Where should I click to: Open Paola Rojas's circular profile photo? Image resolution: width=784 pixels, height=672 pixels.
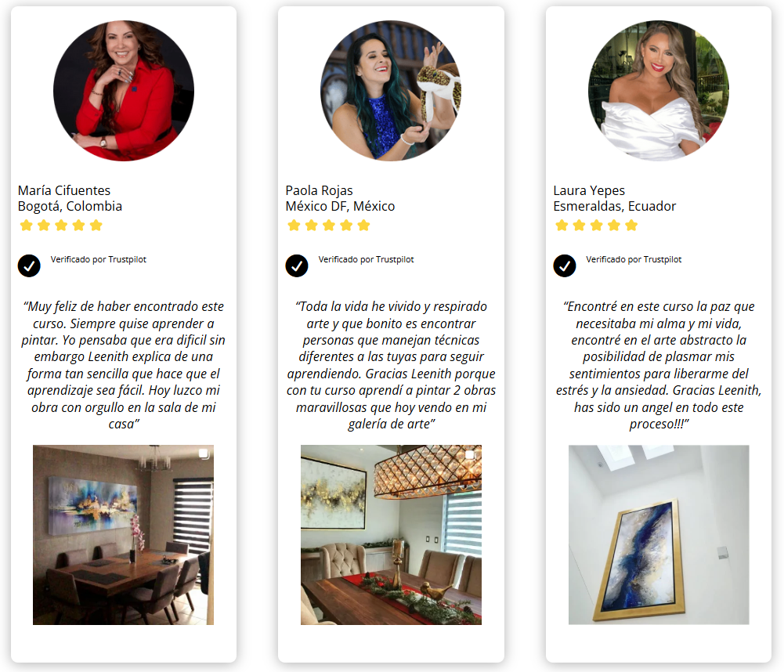[x=391, y=91]
